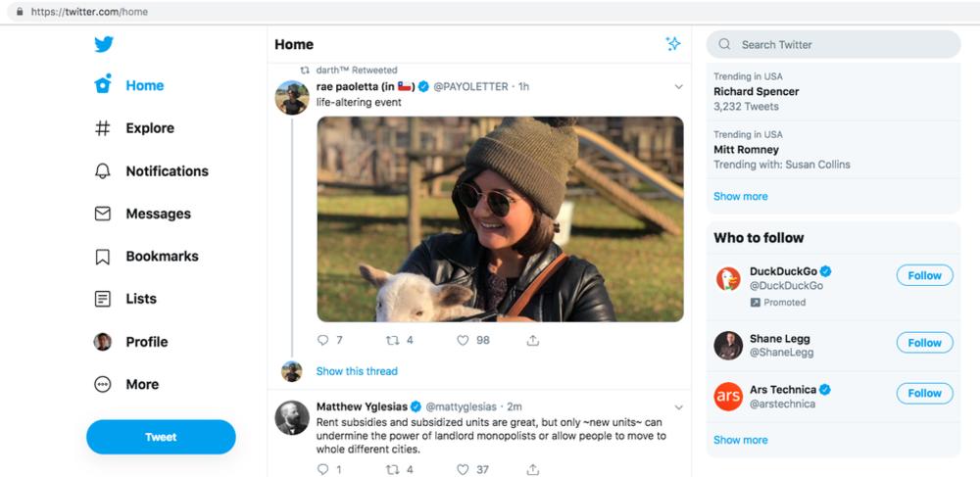Viewport: 980px width, 477px height.
Task: Share rae paoletta's tweet
Action: click(x=533, y=340)
